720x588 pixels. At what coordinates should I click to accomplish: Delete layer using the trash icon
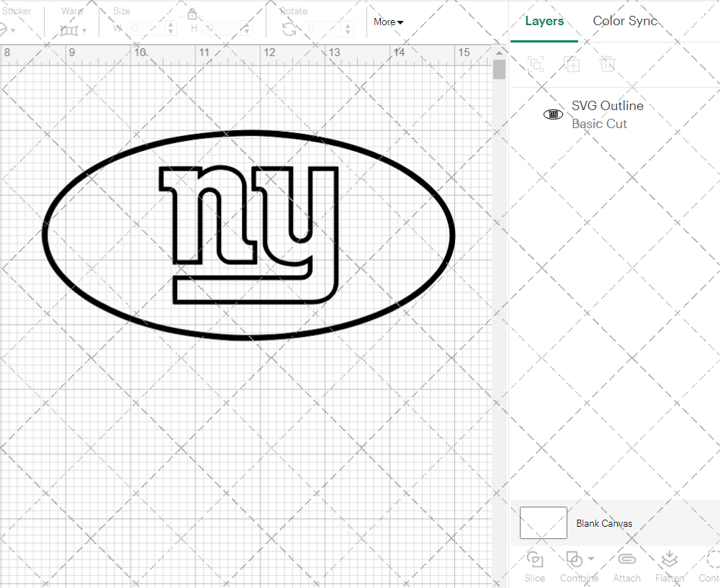coord(608,64)
